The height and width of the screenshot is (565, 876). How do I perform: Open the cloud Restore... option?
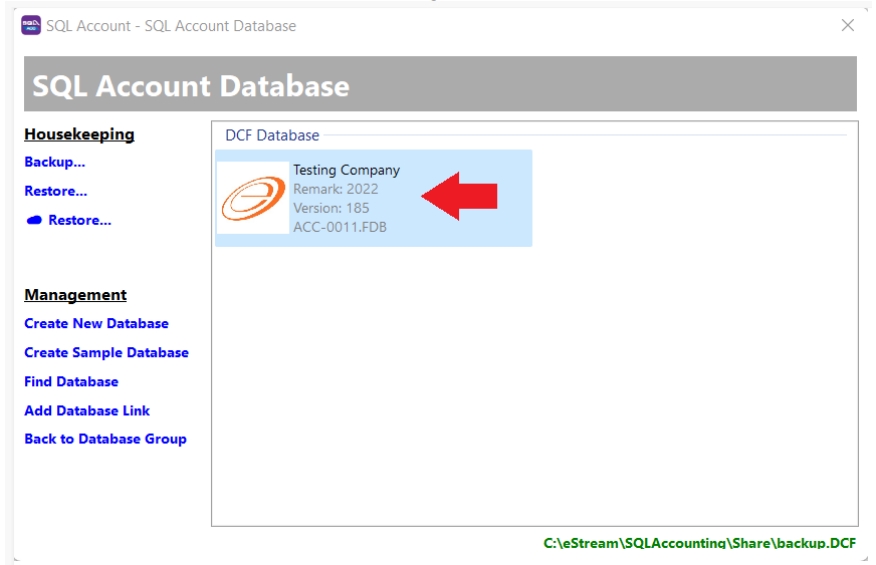tap(79, 220)
